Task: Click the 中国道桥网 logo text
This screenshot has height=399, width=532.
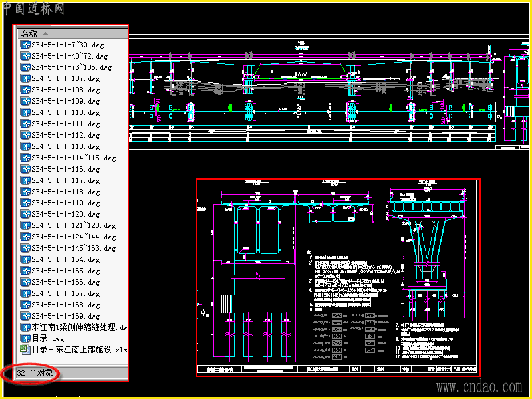Action: click(33, 9)
